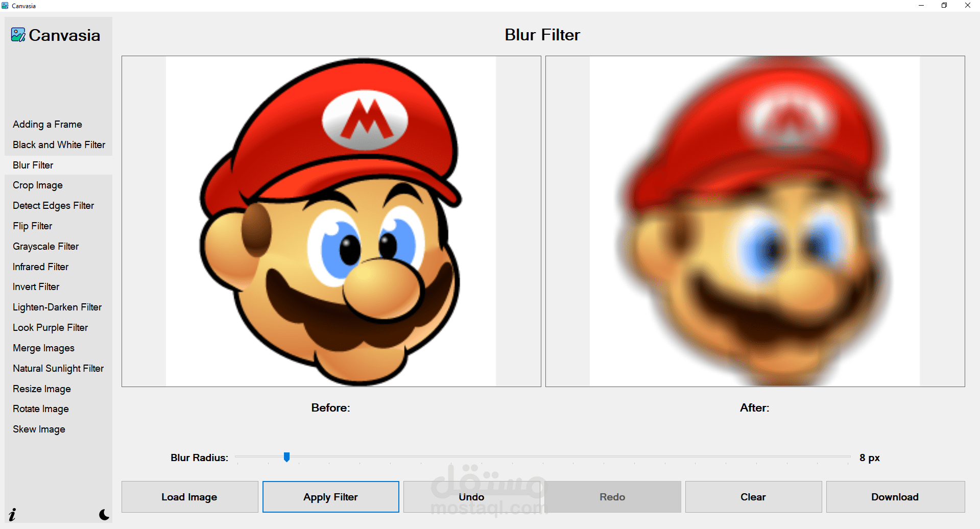Open the info icon at sidebar bottom

click(x=12, y=514)
